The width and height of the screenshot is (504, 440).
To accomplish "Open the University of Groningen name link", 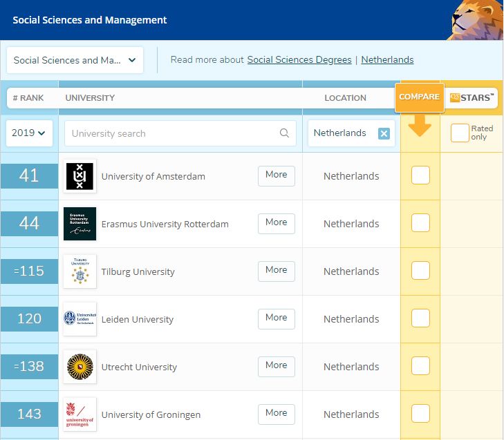I will (x=151, y=414).
